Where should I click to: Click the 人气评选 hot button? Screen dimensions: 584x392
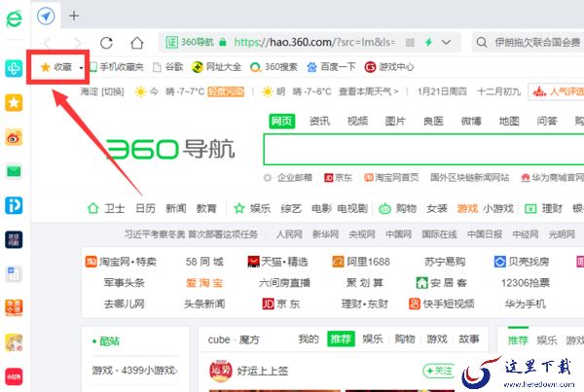556,91
